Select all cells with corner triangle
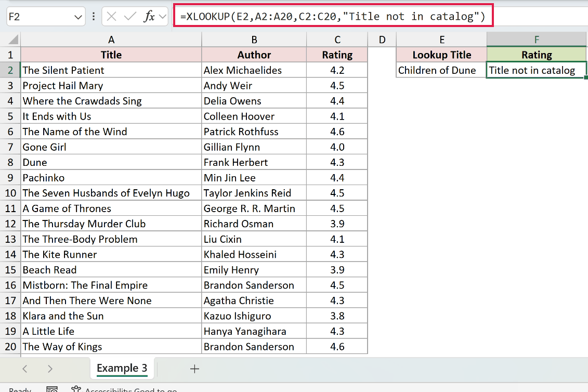The image size is (588, 392). point(13,40)
